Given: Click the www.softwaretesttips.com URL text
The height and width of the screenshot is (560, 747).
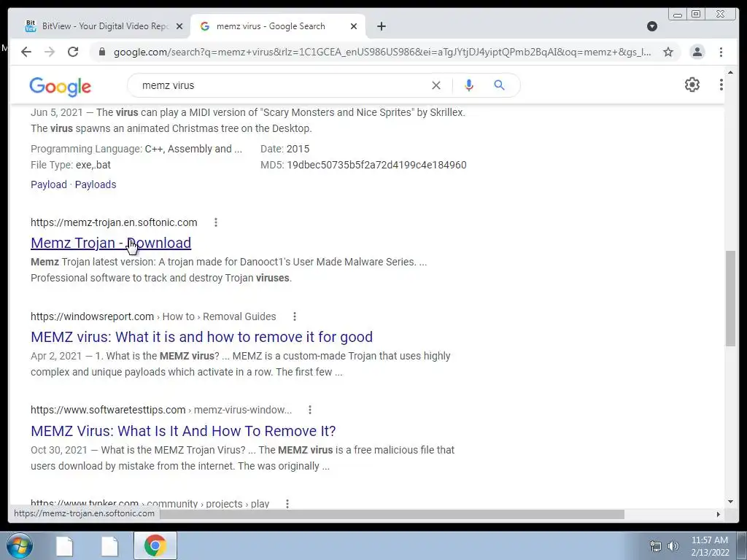Looking at the screenshot, I should pyautogui.click(x=108, y=410).
